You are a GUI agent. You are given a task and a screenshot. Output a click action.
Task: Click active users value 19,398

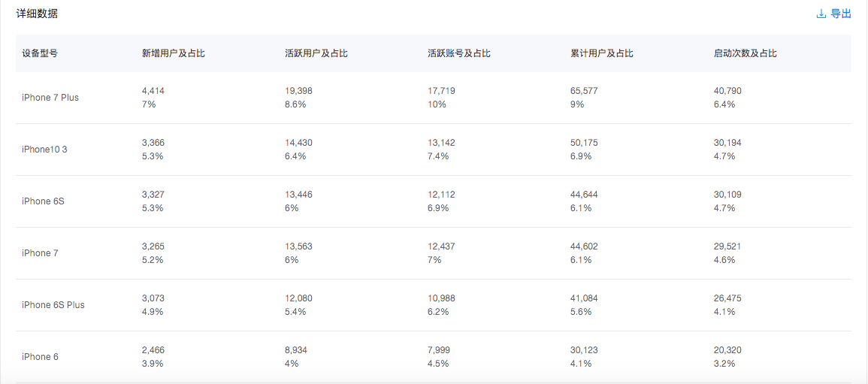coord(298,91)
